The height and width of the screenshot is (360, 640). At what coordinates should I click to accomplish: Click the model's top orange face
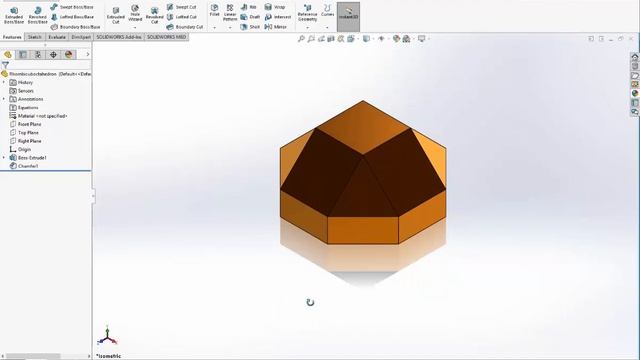pos(363,128)
